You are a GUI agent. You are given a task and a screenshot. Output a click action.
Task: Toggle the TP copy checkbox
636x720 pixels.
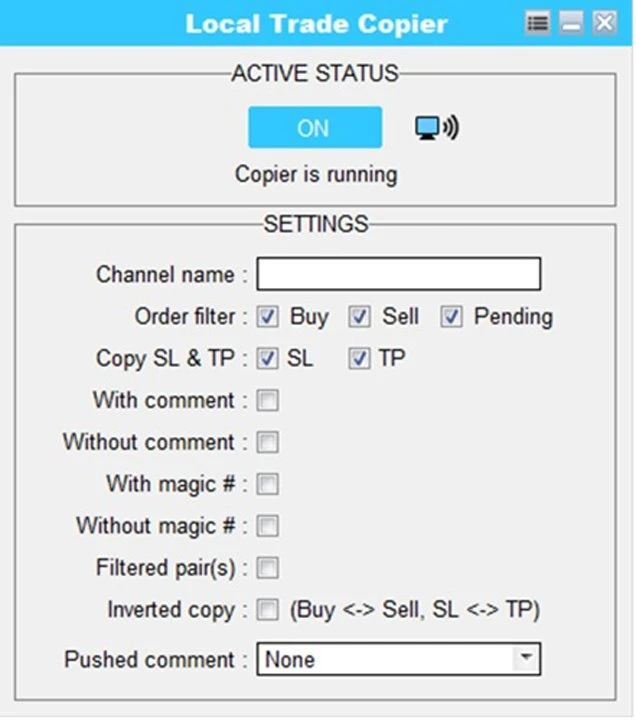[x=359, y=359]
